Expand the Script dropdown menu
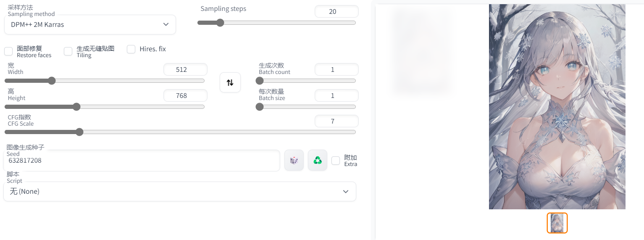Image resolution: width=644 pixels, height=240 pixels. click(180, 191)
